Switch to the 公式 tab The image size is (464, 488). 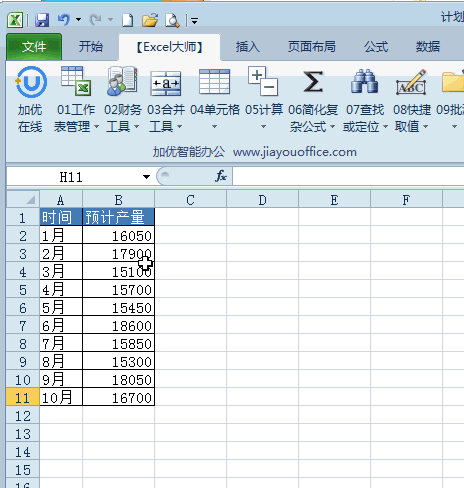376,47
